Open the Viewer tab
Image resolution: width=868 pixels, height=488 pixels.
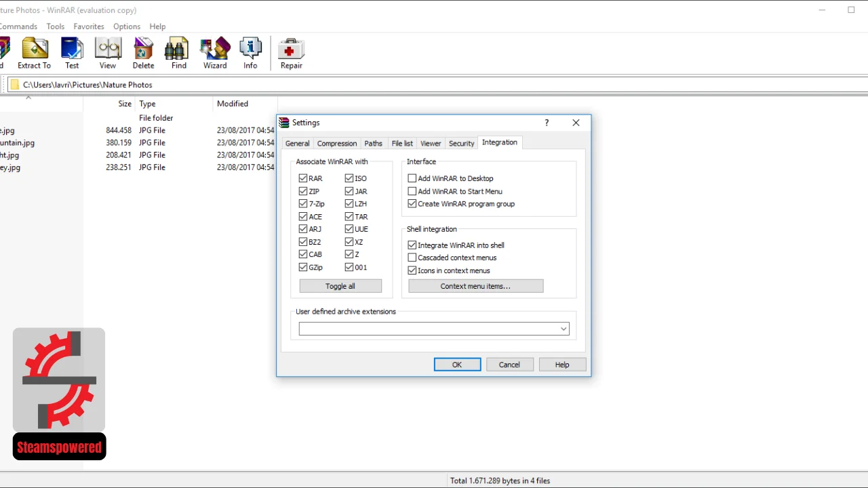point(431,143)
